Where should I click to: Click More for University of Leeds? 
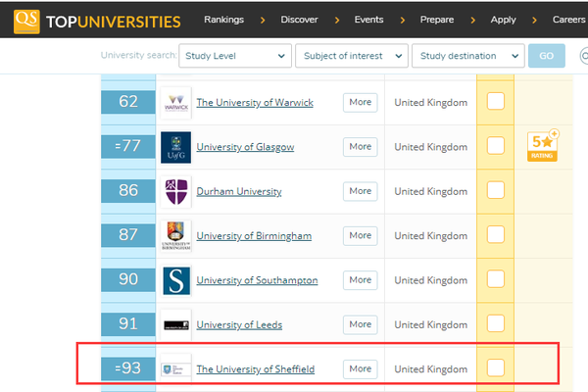[360, 324]
